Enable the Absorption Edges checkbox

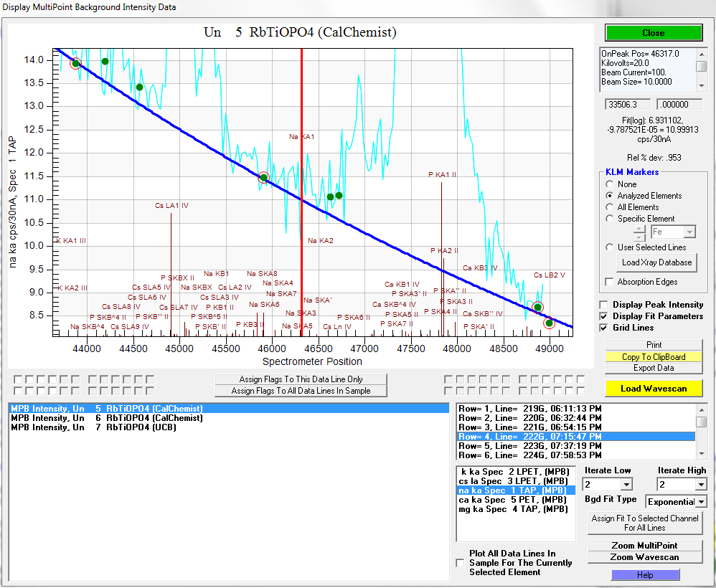click(611, 282)
